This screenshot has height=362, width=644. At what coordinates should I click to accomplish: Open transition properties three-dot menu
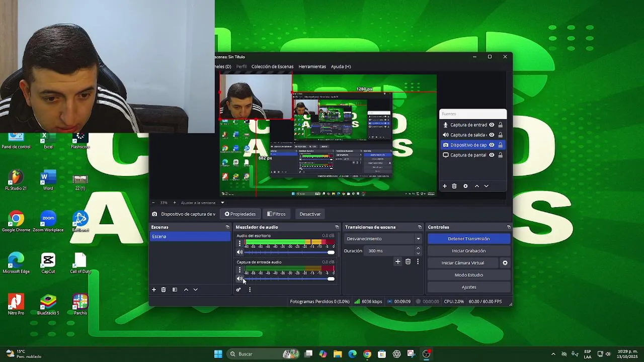pyautogui.click(x=418, y=261)
